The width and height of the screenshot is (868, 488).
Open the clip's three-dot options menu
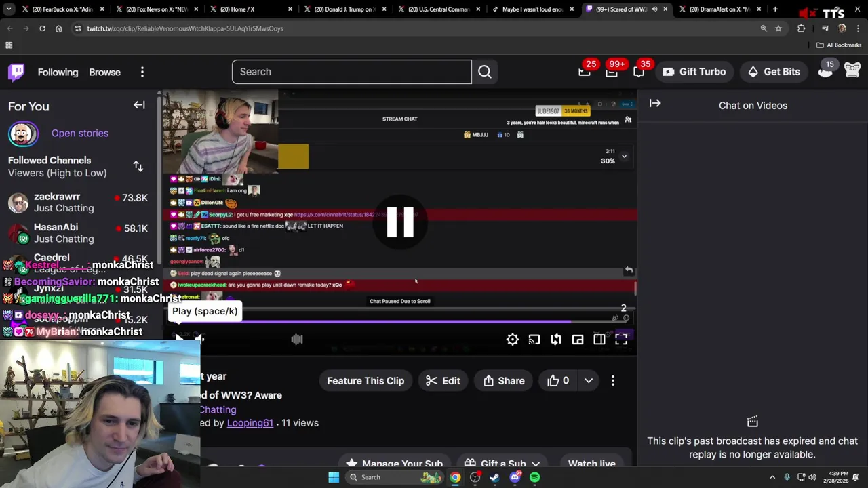click(x=613, y=381)
